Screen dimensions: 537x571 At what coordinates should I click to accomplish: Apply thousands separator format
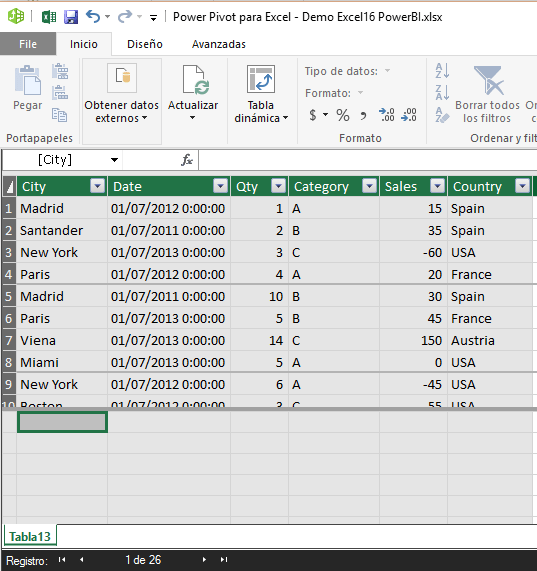363,116
